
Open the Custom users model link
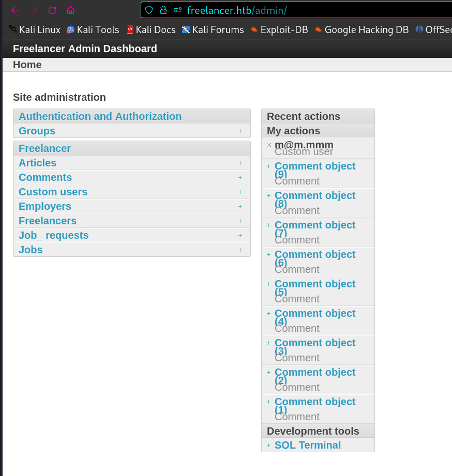pos(53,192)
